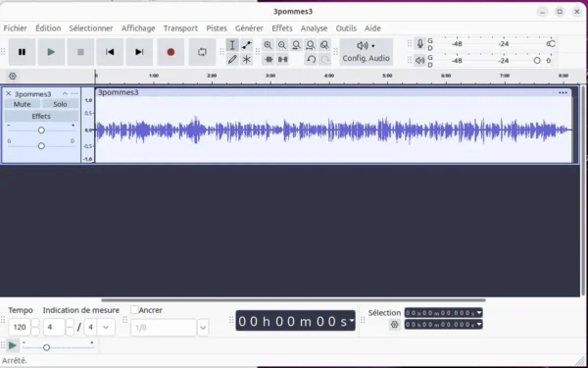Start recording with the red Record button
Viewport: 588px width, 368px height.
pyautogui.click(x=171, y=52)
